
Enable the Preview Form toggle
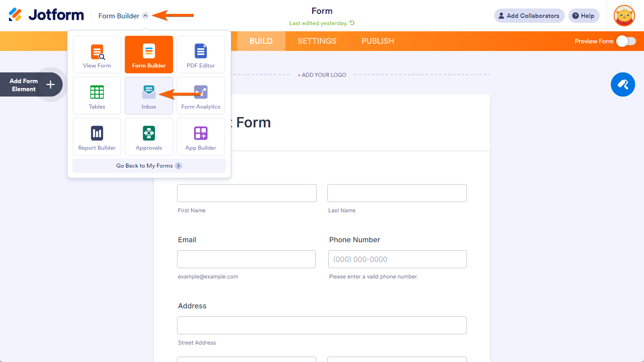pyautogui.click(x=626, y=41)
